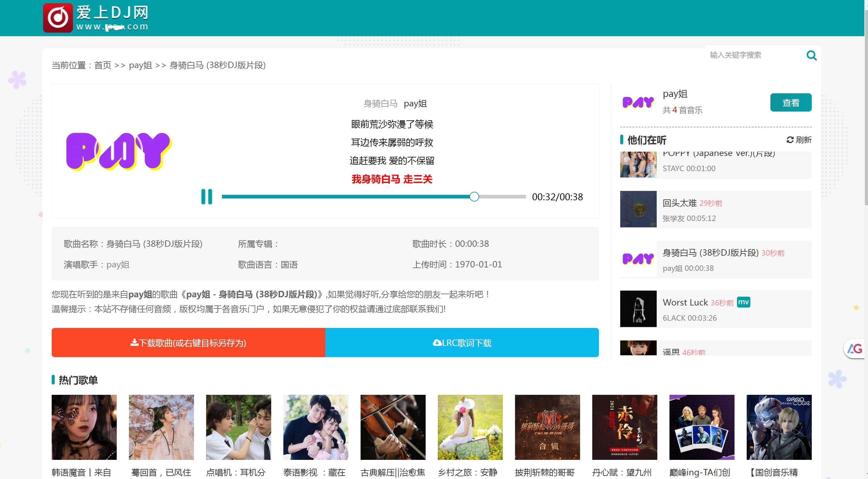Open 【国创音乐精 playlist cover
Image resolution: width=868 pixels, height=479 pixels.
point(779,427)
